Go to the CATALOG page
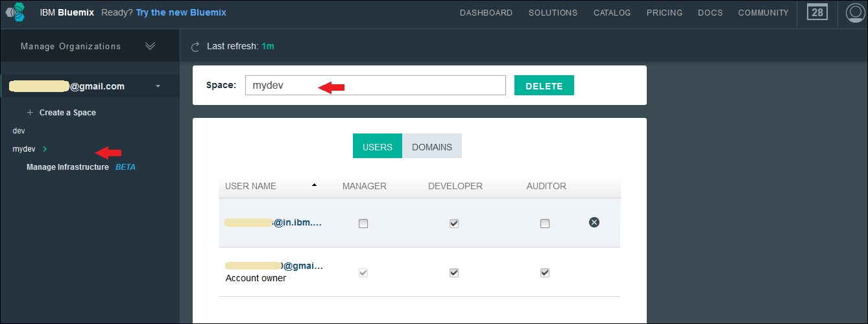Viewport: 868px width, 324px height. click(612, 12)
